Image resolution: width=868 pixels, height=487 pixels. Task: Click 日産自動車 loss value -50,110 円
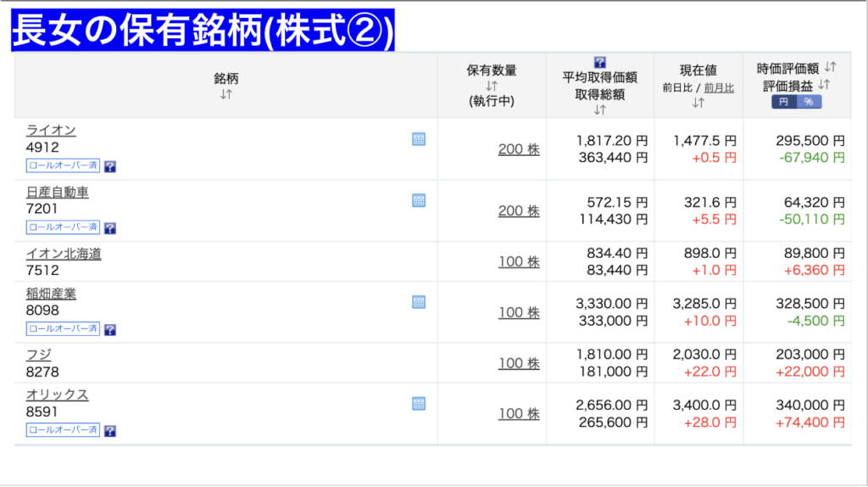click(811, 220)
